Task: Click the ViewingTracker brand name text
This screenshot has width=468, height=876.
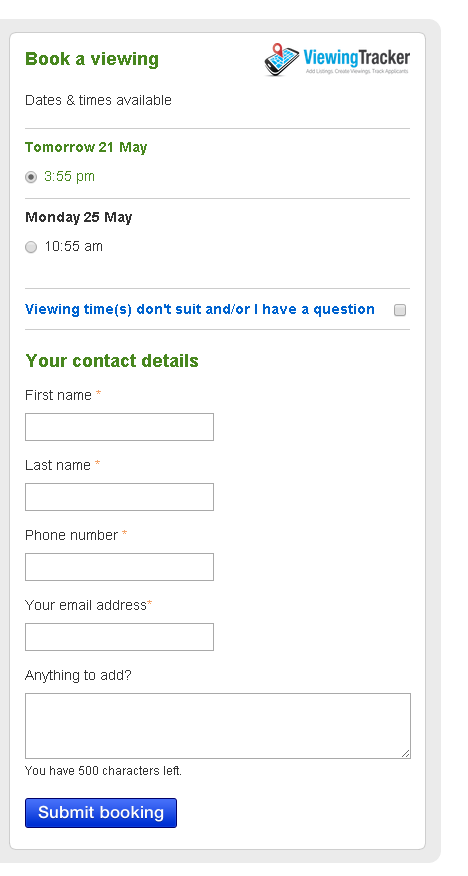Action: pos(357,58)
